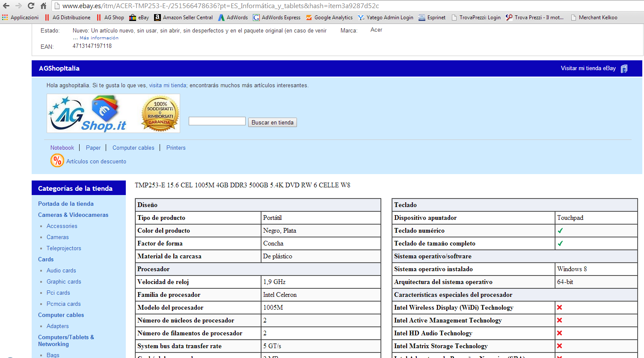Go to Portada de la tienda
Viewport: 644px width, 358px height.
click(x=66, y=204)
